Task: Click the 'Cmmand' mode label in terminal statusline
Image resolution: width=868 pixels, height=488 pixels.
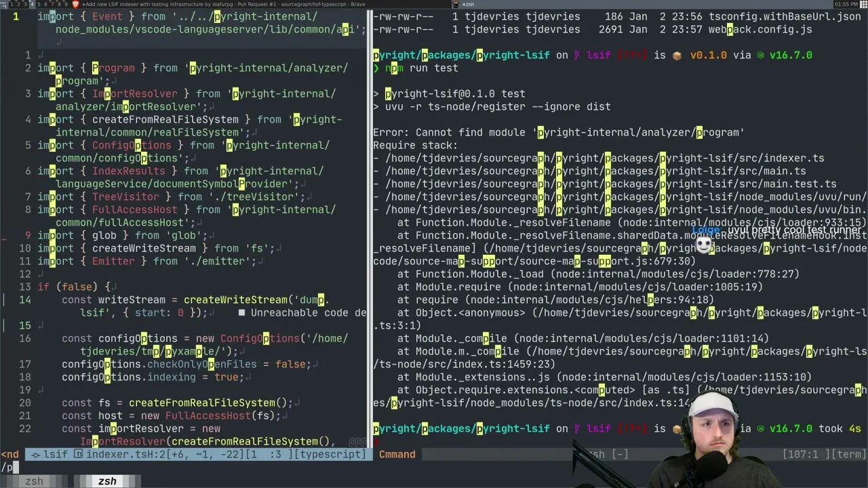Action: [x=397, y=454]
